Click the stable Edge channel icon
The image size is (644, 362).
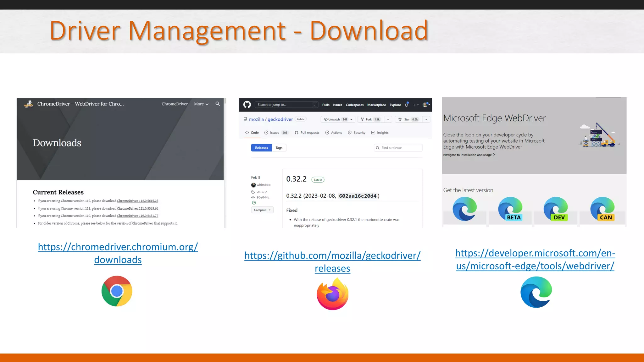click(x=464, y=209)
